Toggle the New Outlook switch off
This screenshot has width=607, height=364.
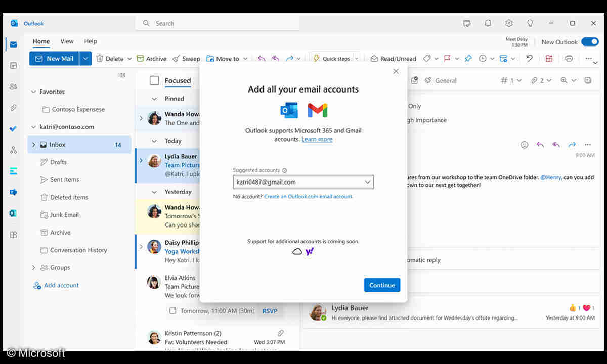tap(589, 42)
